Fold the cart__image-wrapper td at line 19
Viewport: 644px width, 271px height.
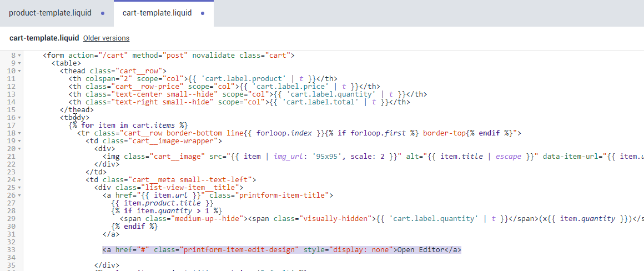(x=20, y=141)
